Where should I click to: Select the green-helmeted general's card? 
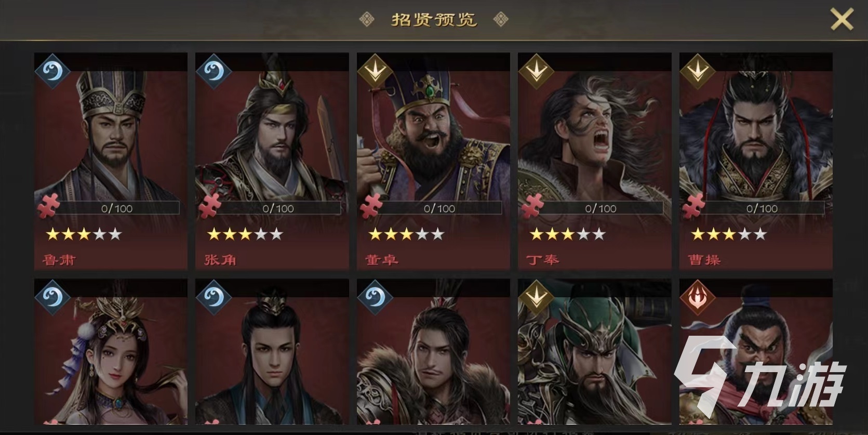point(595,352)
